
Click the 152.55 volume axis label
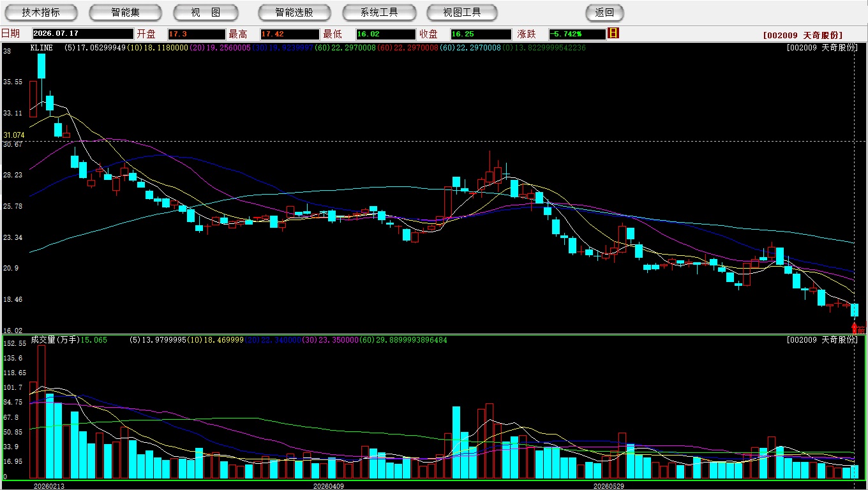(14, 343)
